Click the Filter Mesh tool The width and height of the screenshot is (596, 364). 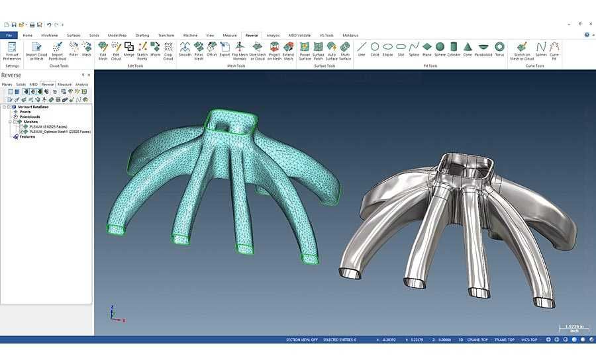click(x=199, y=51)
